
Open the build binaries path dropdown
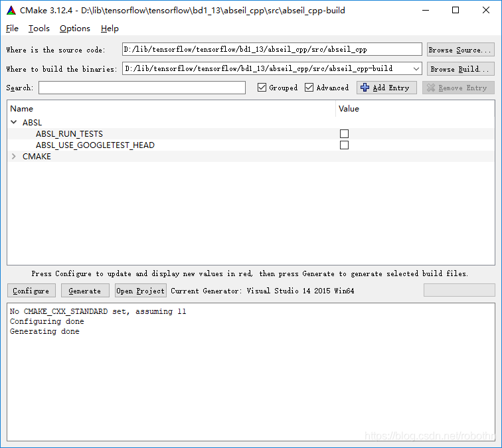click(x=416, y=68)
